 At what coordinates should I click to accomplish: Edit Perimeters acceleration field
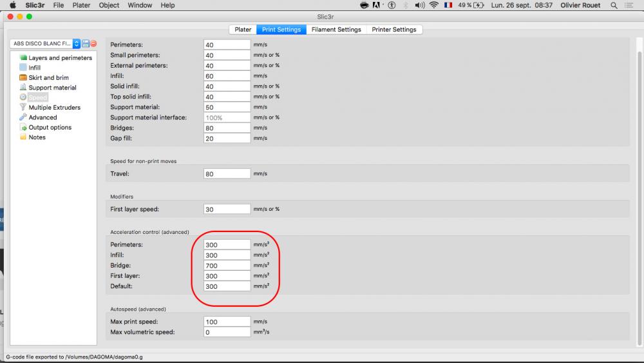(x=227, y=244)
